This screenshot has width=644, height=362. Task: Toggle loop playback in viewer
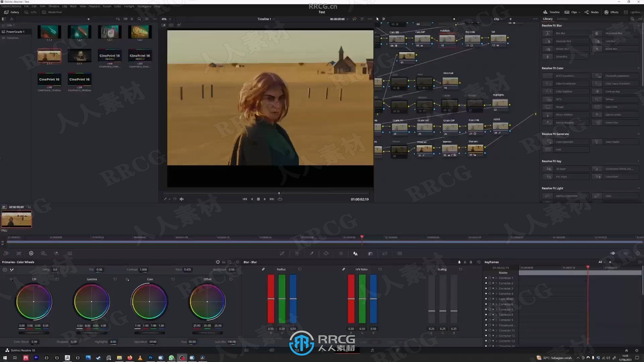coord(280,199)
